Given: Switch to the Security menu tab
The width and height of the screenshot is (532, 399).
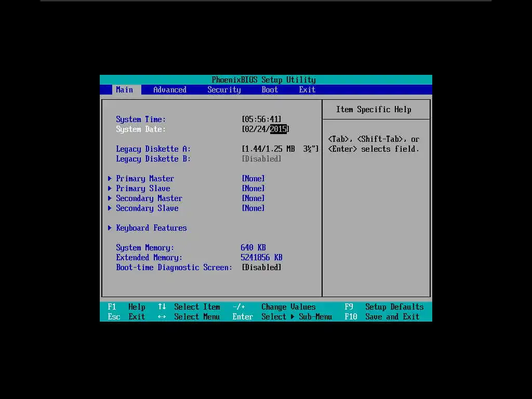Looking at the screenshot, I should [224, 89].
